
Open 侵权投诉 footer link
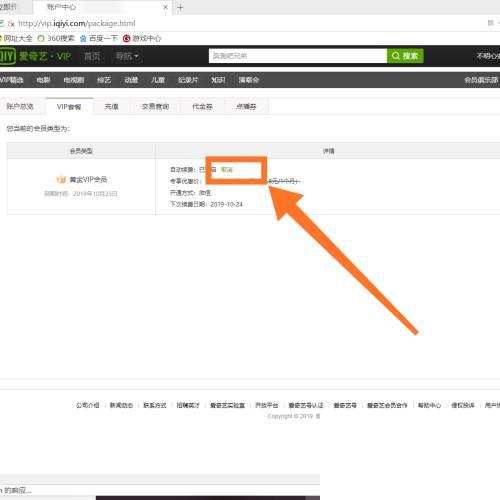pyautogui.click(x=463, y=405)
